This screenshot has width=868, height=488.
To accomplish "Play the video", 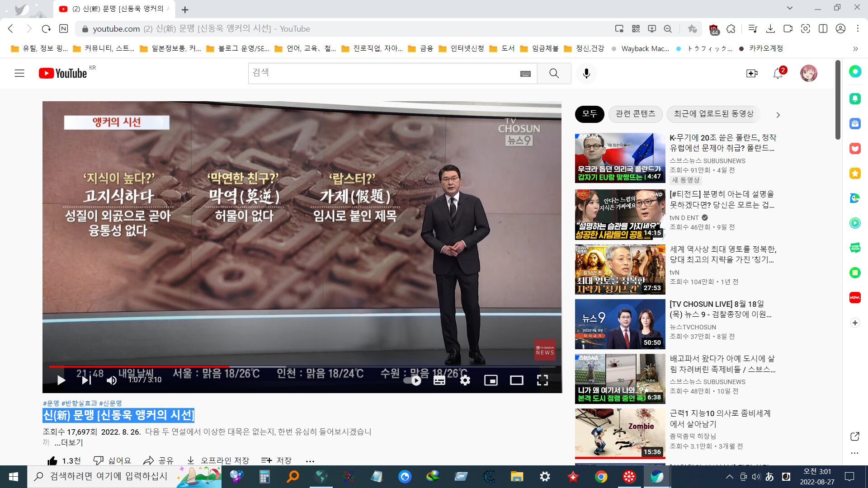I will [x=61, y=380].
